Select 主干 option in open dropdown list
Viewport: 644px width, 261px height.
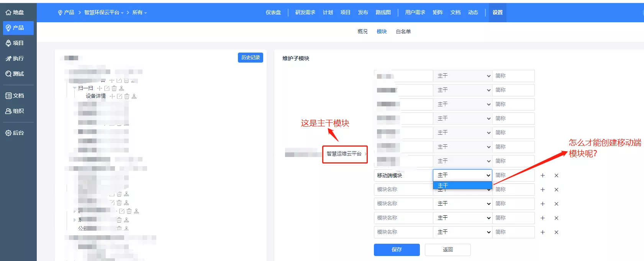(x=462, y=185)
